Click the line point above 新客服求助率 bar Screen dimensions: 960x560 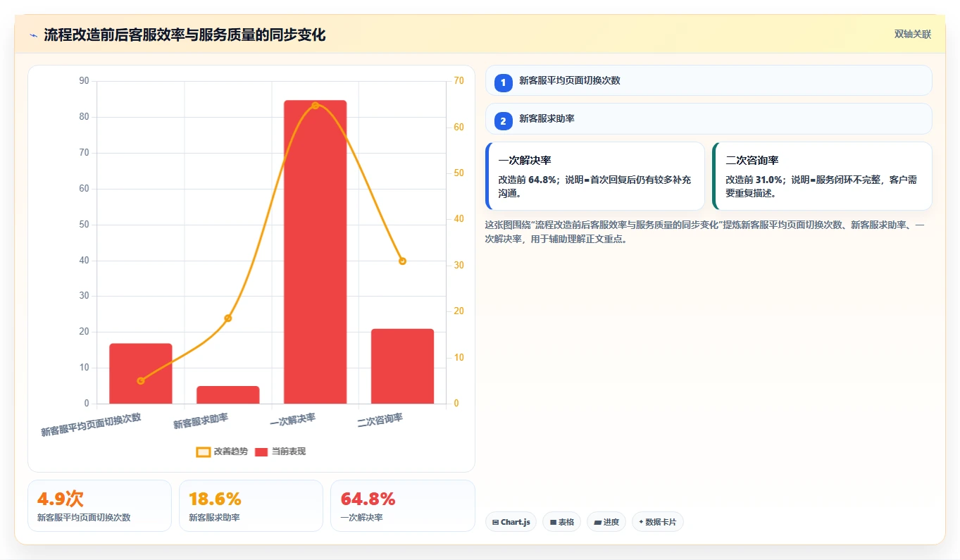click(227, 318)
